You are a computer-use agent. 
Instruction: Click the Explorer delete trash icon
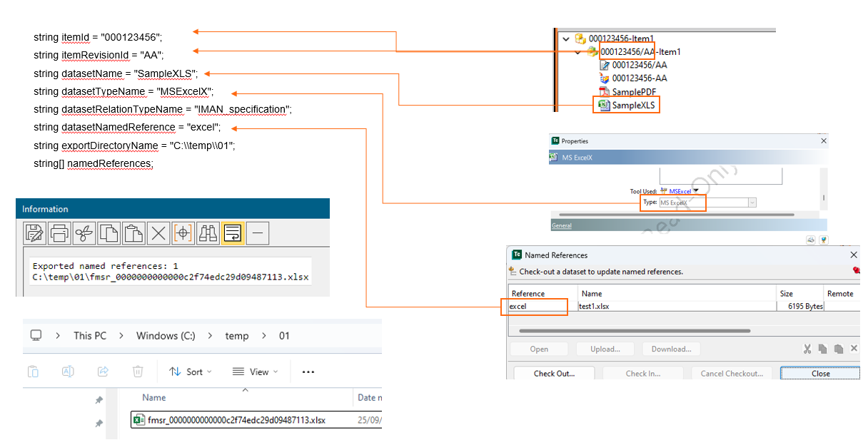(x=138, y=372)
